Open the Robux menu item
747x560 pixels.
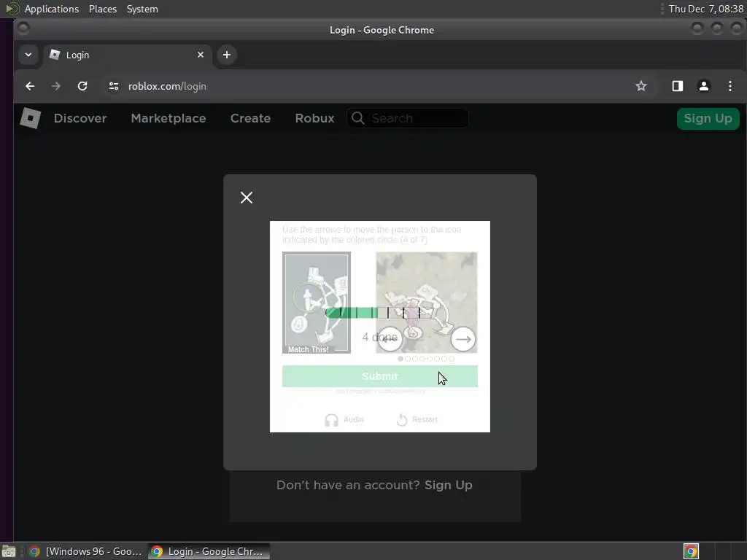tap(314, 118)
